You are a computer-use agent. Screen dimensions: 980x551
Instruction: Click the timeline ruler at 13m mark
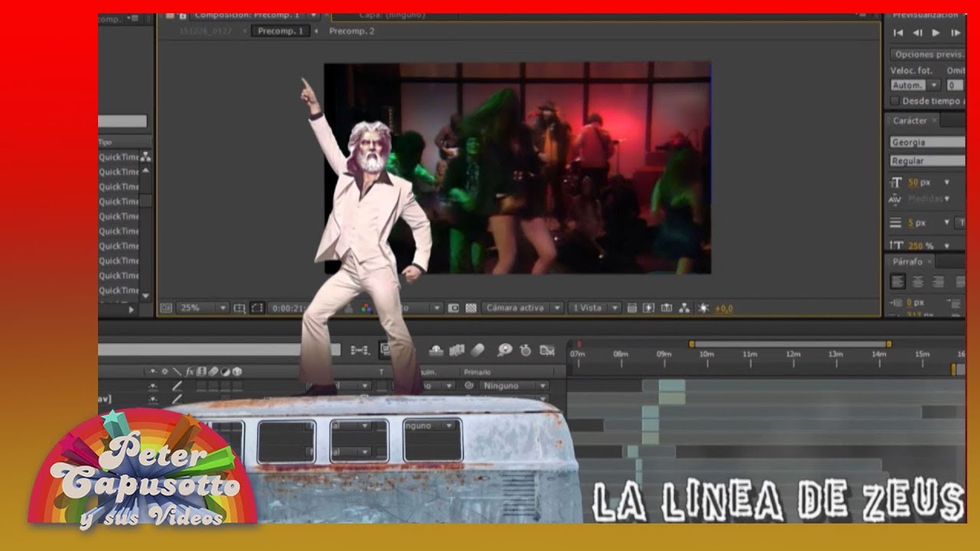point(835,354)
